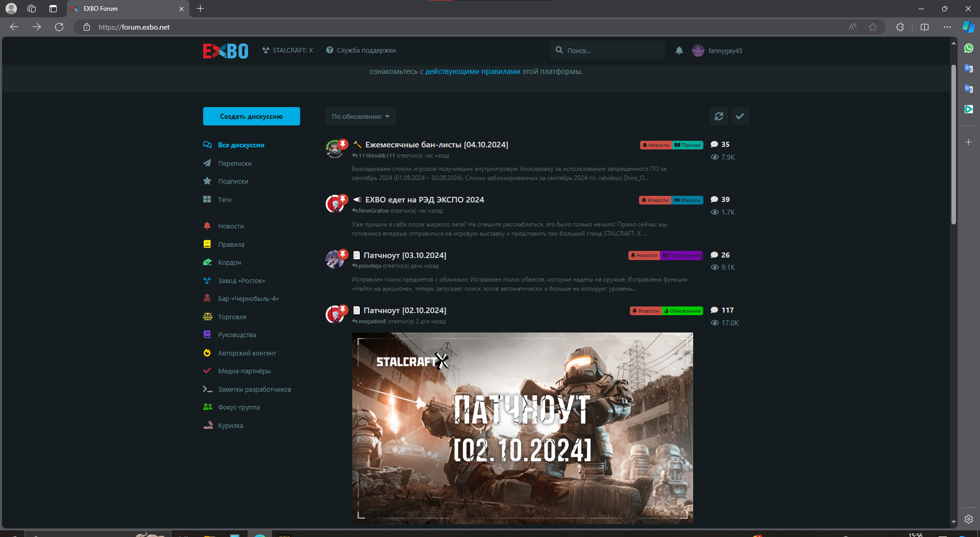Mark all discussions as read

pyautogui.click(x=740, y=116)
